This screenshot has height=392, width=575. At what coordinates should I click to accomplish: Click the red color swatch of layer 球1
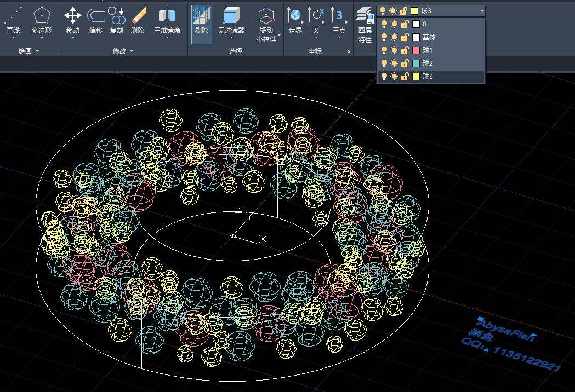[415, 50]
